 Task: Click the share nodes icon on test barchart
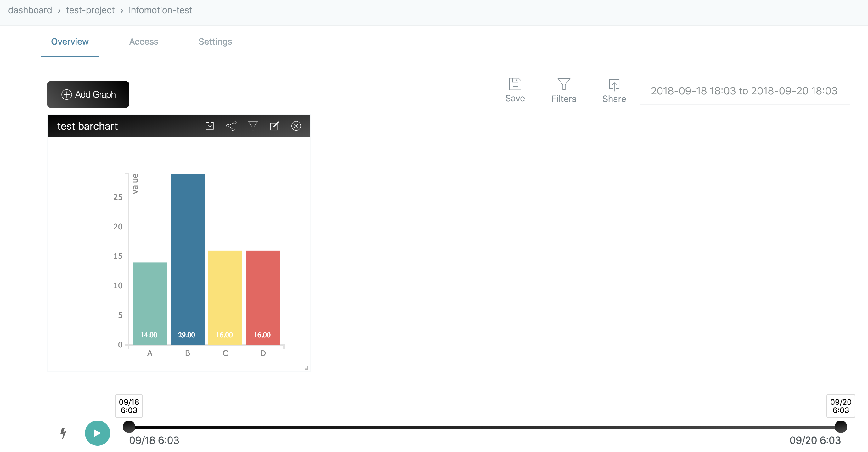pyautogui.click(x=231, y=126)
